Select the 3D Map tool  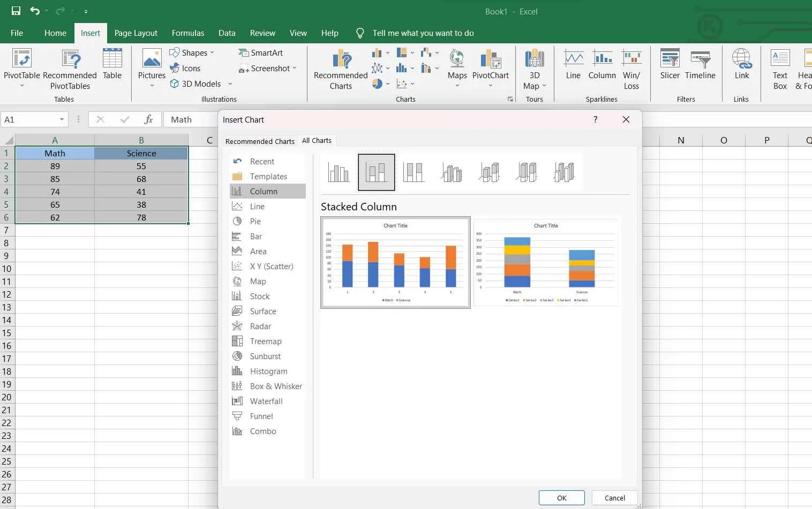(x=534, y=66)
